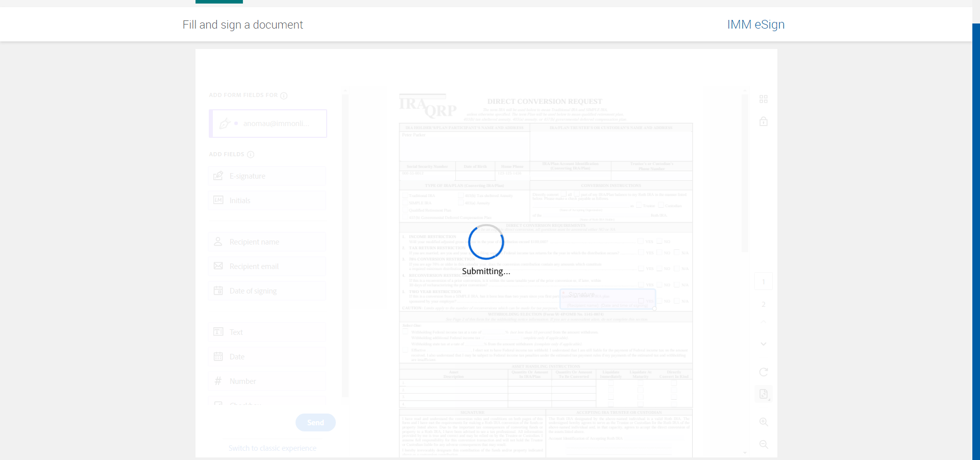Zoom out of the document
980x460 pixels.
(764, 445)
